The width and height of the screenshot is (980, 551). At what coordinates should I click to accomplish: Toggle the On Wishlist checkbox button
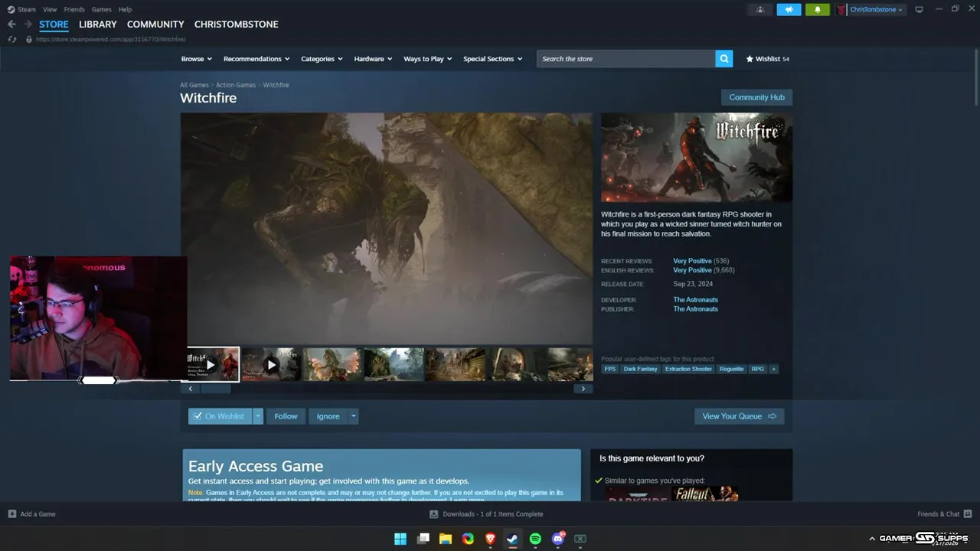(x=220, y=416)
